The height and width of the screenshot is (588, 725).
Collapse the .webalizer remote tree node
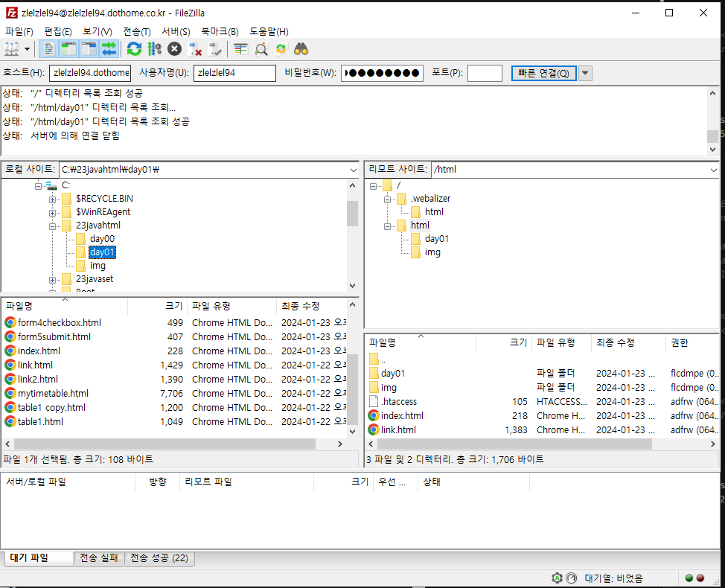coord(388,199)
